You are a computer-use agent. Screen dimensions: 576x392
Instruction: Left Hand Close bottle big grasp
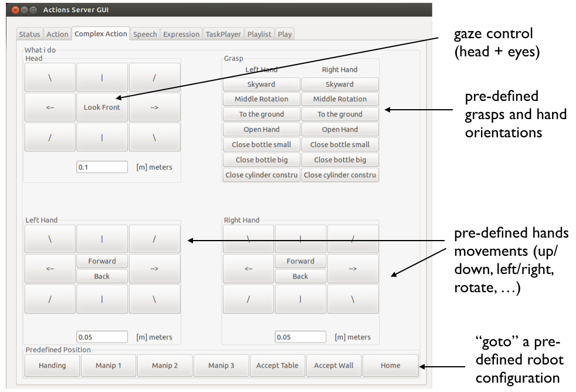(x=261, y=160)
